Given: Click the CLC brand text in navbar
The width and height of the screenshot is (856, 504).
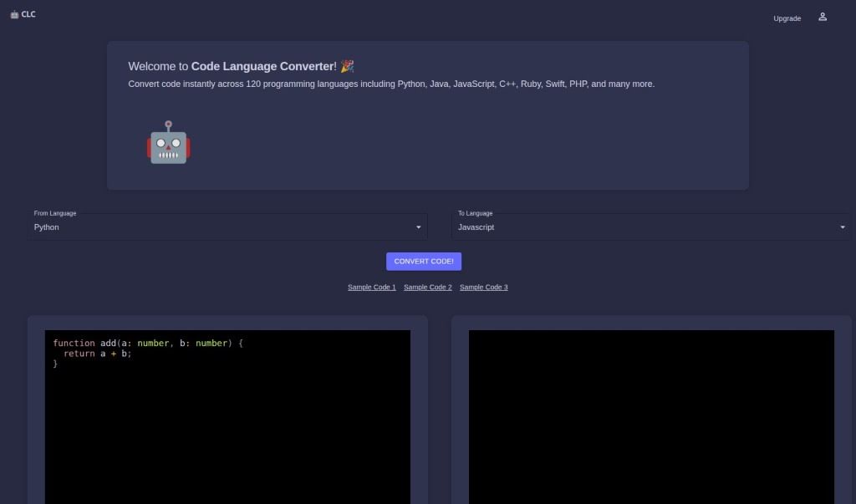Looking at the screenshot, I should pyautogui.click(x=28, y=13).
